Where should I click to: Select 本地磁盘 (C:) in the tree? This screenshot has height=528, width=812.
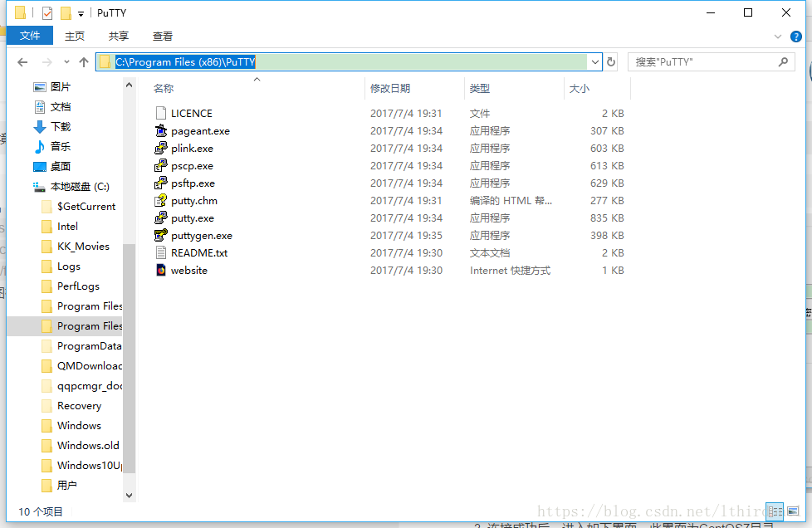pos(80,186)
